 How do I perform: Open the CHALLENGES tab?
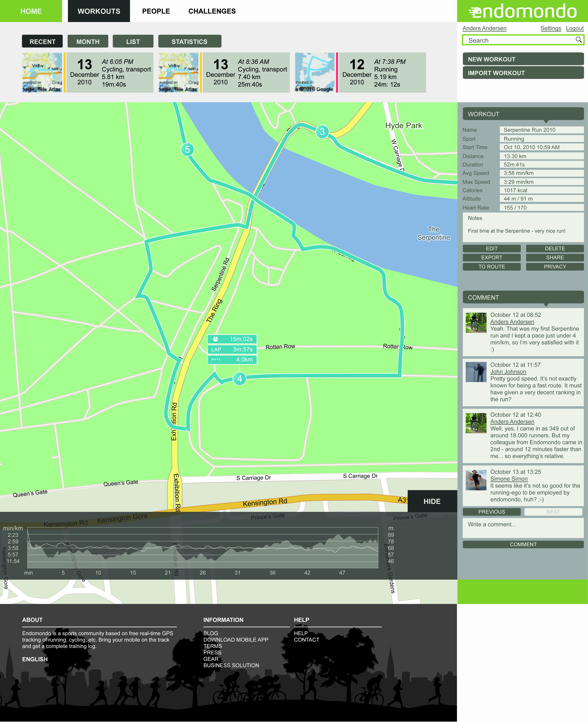pyautogui.click(x=212, y=11)
